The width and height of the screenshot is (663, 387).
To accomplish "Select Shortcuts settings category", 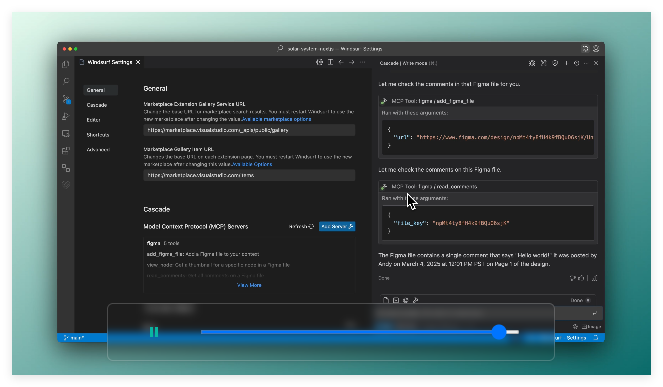I will click(x=98, y=135).
